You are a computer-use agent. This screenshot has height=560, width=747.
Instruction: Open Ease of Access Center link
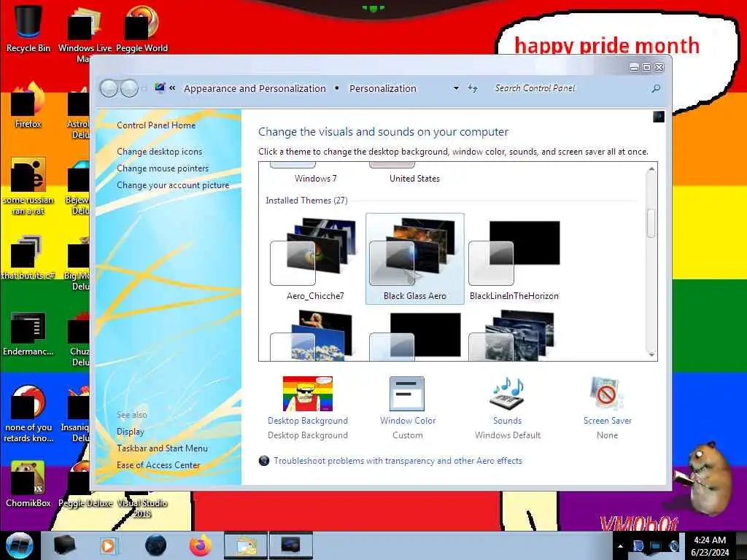158,464
